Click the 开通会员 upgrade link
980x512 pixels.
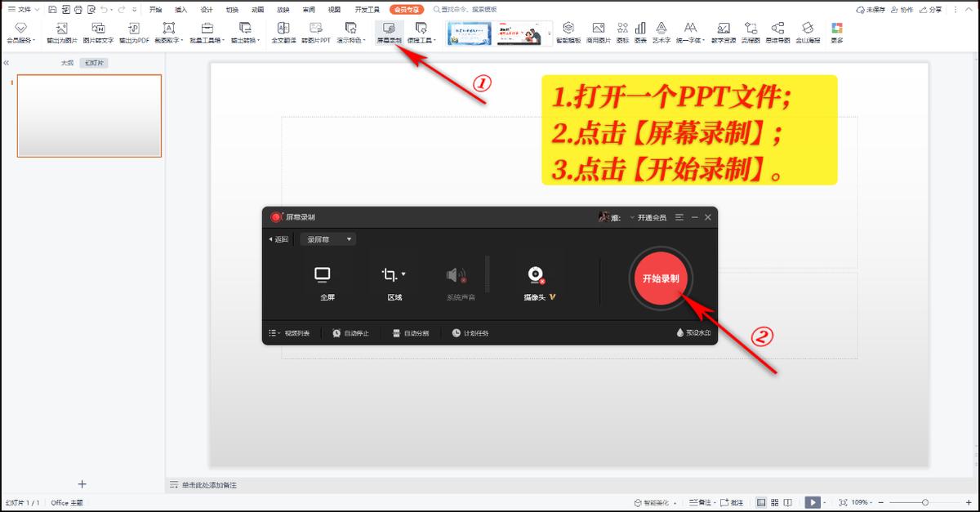point(650,217)
